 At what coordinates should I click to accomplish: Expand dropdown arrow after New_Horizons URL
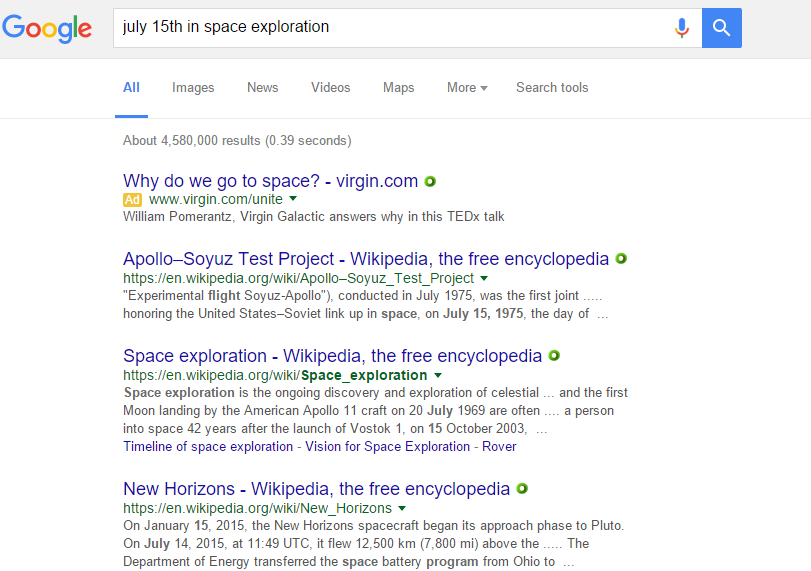tap(402, 508)
